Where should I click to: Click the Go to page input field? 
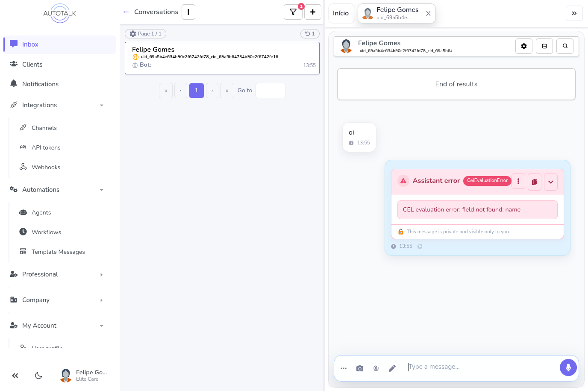270,91
